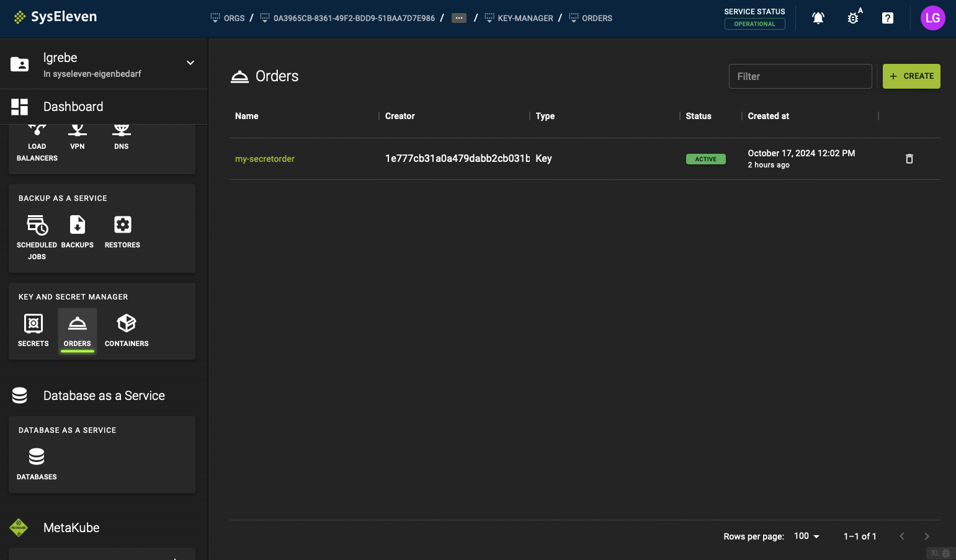The height and width of the screenshot is (560, 956).
Task: Go to ORGS breadcrumb
Action: tap(228, 18)
